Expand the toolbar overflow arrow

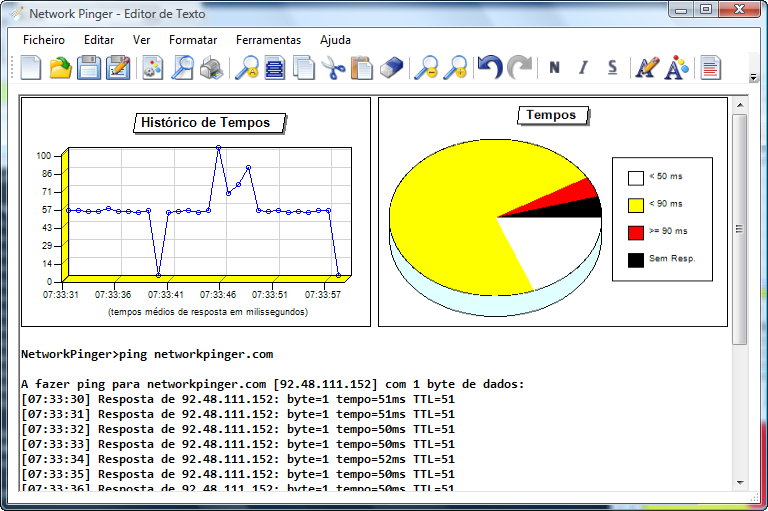point(753,77)
